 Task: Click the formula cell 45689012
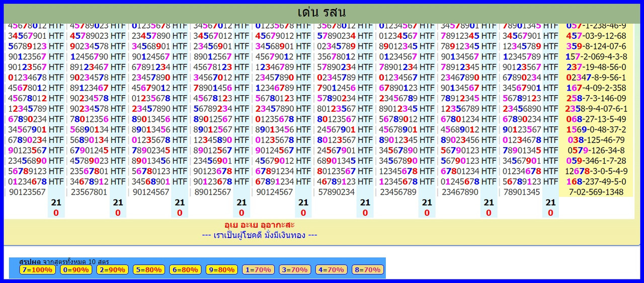click(x=460, y=129)
